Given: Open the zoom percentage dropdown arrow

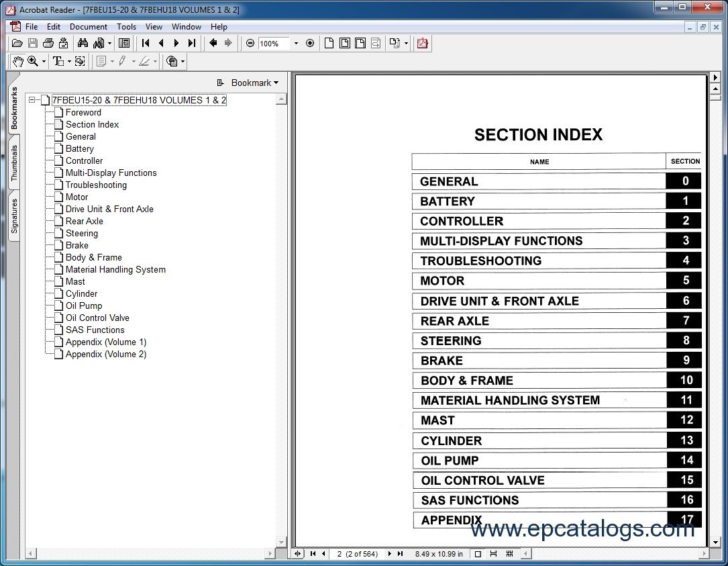Looking at the screenshot, I should pos(295,44).
